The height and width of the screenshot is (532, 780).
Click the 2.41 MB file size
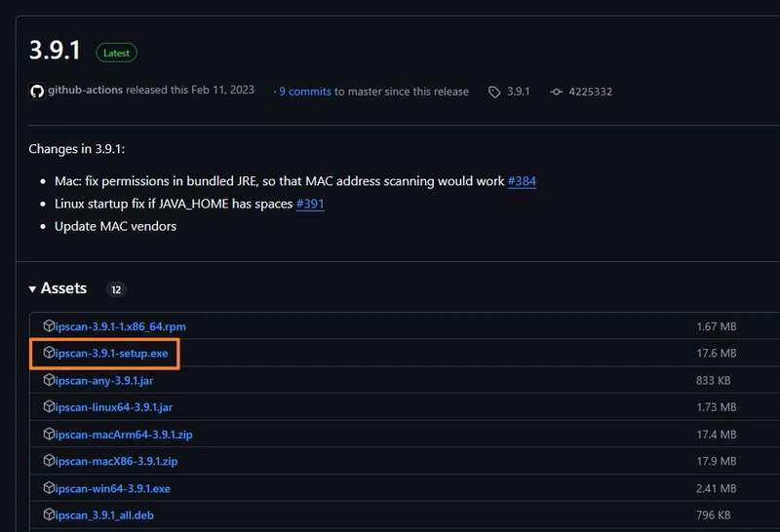pyautogui.click(x=717, y=489)
